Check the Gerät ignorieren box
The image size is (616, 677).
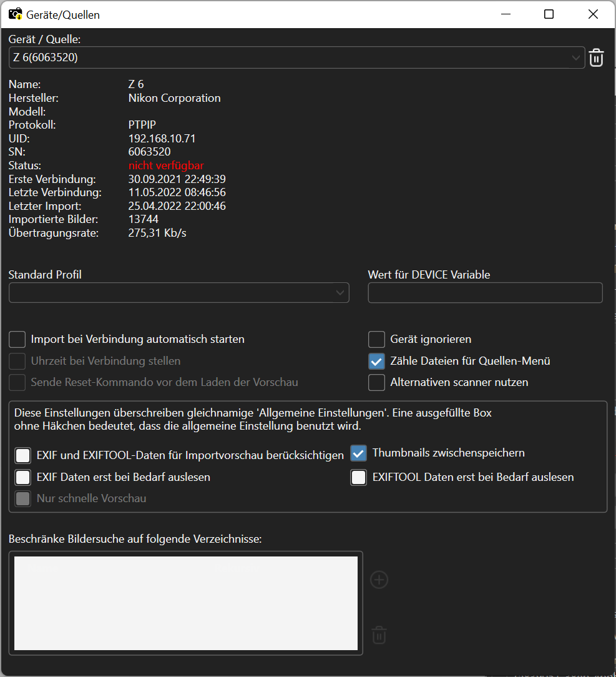click(376, 339)
